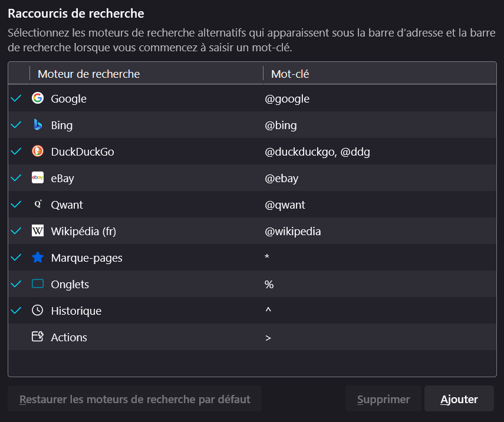Enable the Actions shortcut checkbox
Viewport: 504px width, 422px height.
[17, 337]
